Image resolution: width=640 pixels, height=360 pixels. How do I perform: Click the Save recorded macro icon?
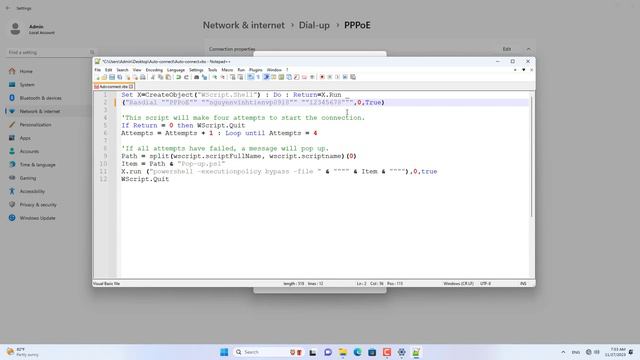click(x=353, y=77)
